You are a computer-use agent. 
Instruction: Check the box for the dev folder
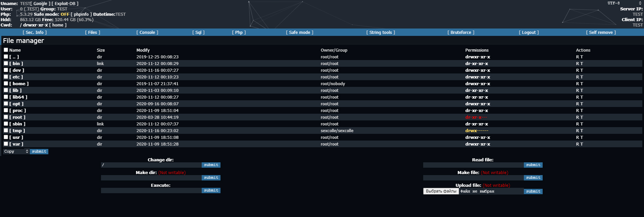pyautogui.click(x=6, y=70)
